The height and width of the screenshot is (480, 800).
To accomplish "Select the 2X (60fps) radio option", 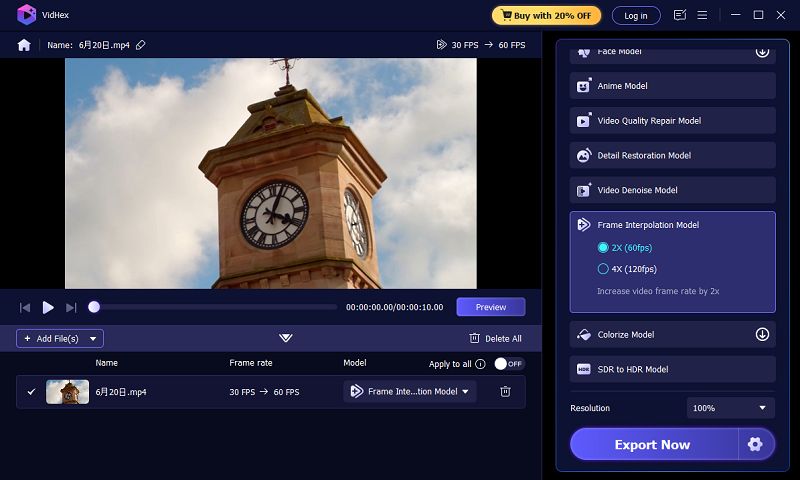I will pyautogui.click(x=603, y=247).
